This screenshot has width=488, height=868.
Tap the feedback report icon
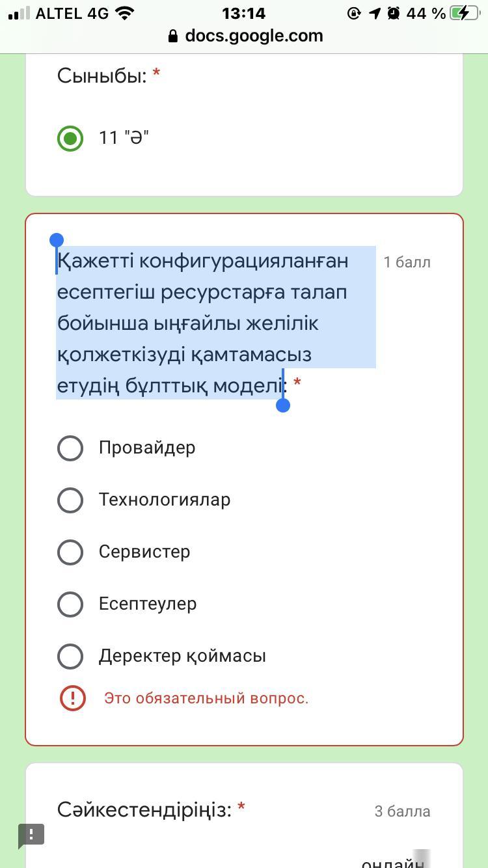coord(31,835)
